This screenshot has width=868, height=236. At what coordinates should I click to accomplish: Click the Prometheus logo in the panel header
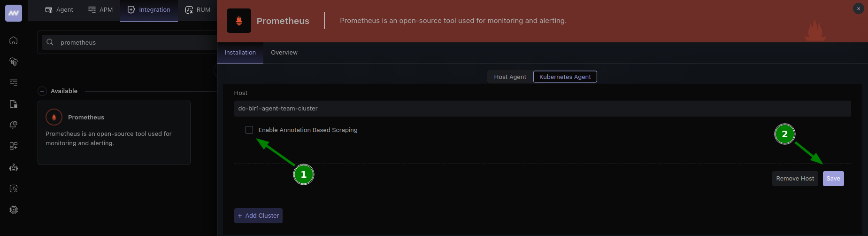click(x=239, y=21)
